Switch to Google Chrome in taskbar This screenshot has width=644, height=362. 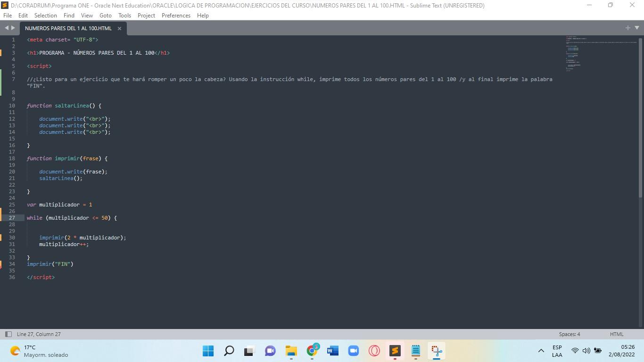tap(312, 351)
